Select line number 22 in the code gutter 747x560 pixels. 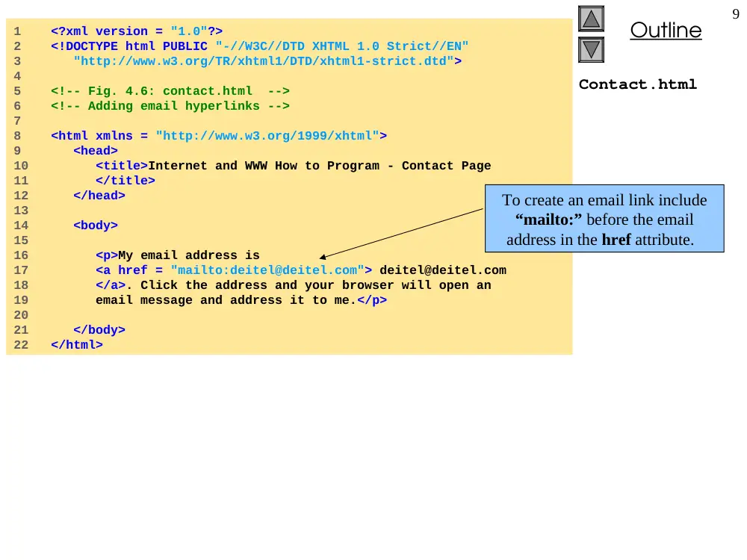21,345
